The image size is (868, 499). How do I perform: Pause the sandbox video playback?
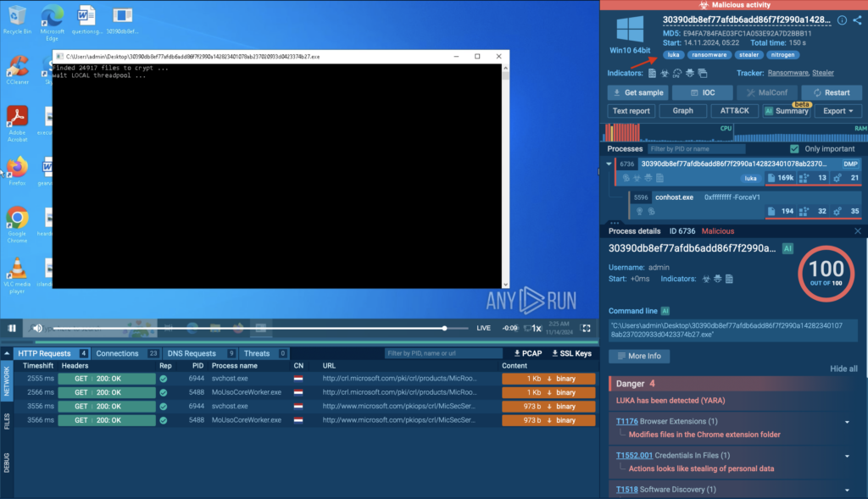coord(12,328)
